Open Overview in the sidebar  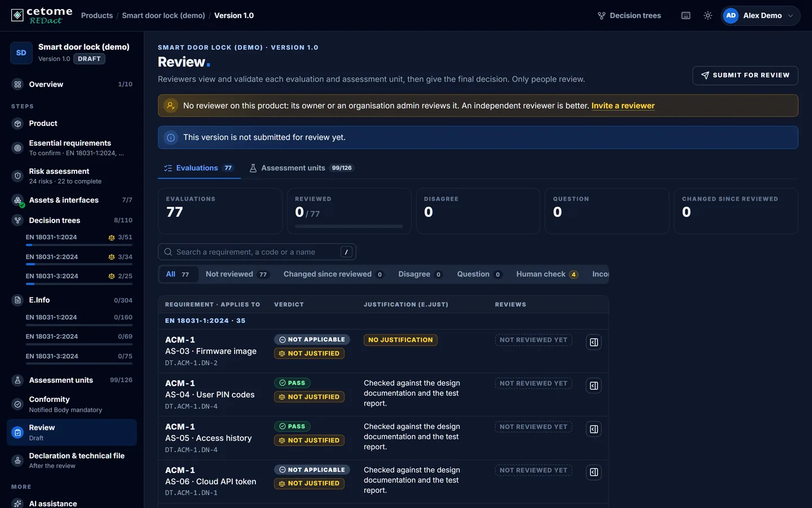(x=72, y=85)
